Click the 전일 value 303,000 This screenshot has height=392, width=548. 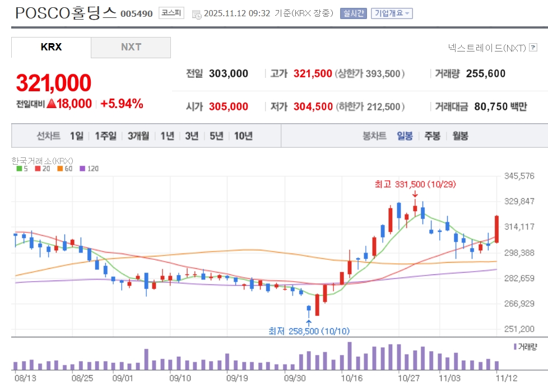point(229,73)
